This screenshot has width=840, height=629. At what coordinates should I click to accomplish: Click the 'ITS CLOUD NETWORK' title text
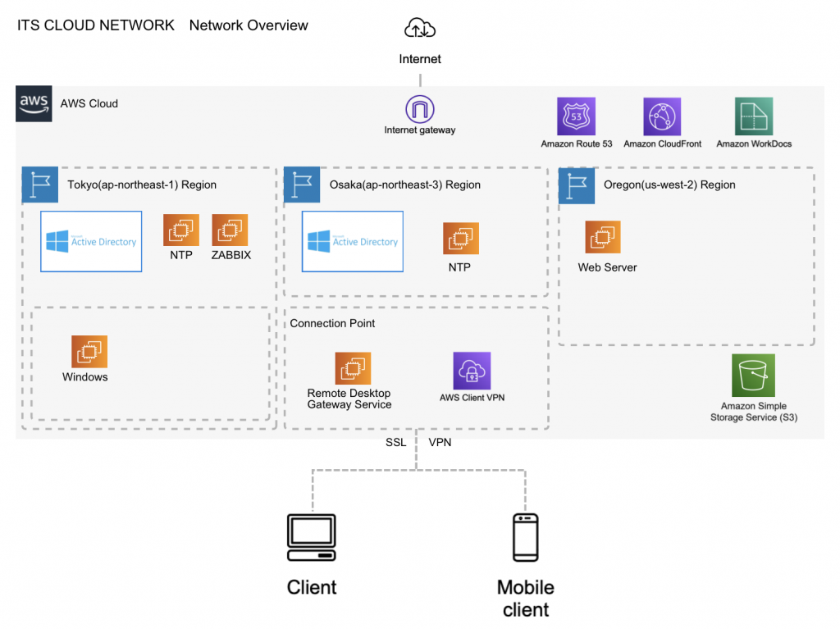click(x=96, y=25)
